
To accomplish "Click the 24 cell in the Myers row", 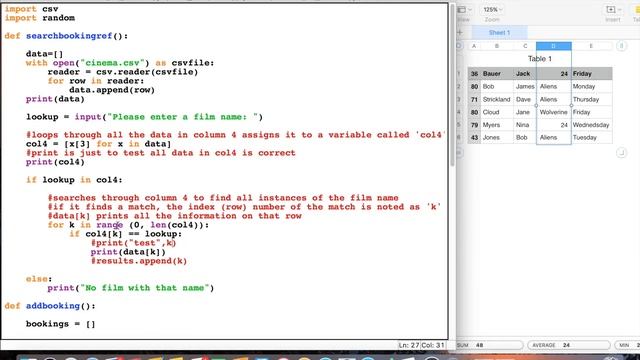I will [553, 125].
